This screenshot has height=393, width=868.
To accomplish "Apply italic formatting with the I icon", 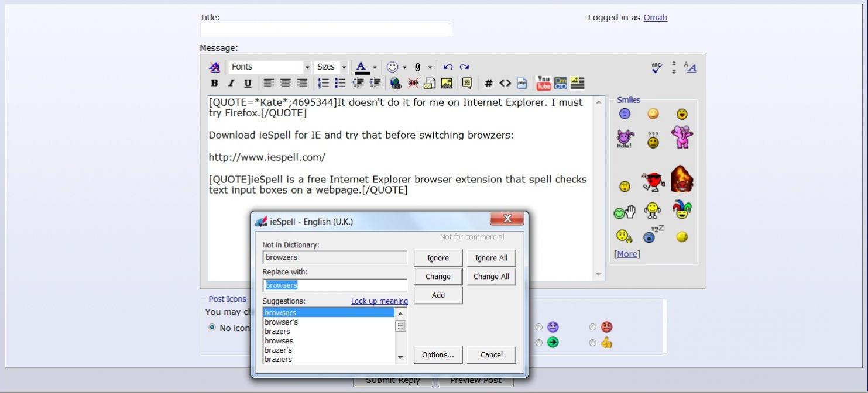I will [231, 84].
